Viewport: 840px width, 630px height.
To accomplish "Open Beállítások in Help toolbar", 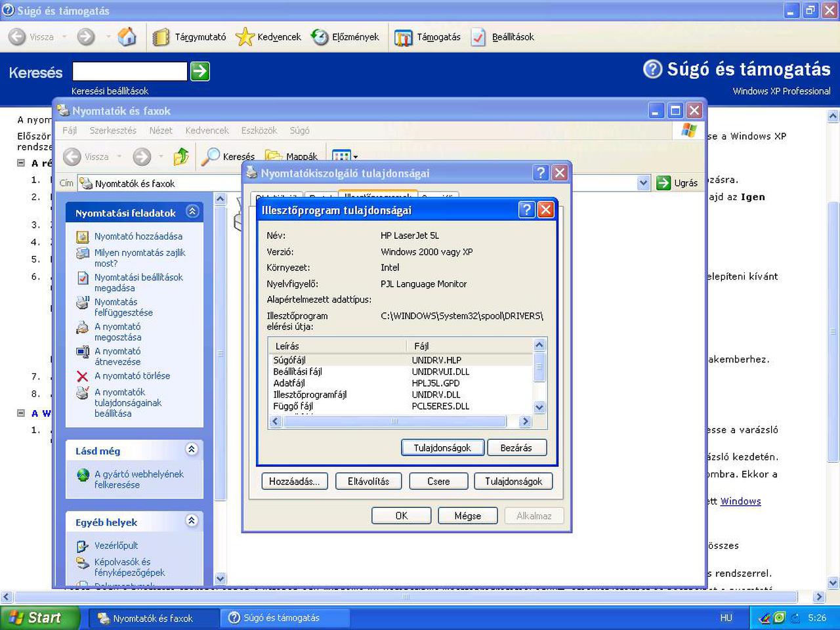I will tap(503, 37).
